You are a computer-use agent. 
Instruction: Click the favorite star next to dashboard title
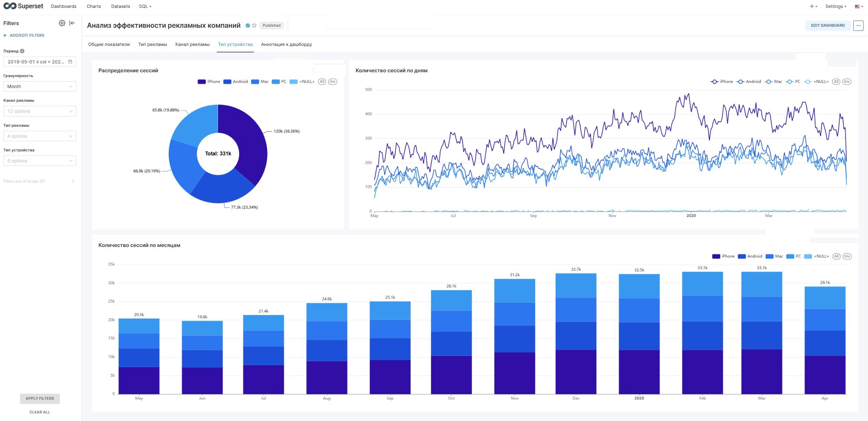254,25
